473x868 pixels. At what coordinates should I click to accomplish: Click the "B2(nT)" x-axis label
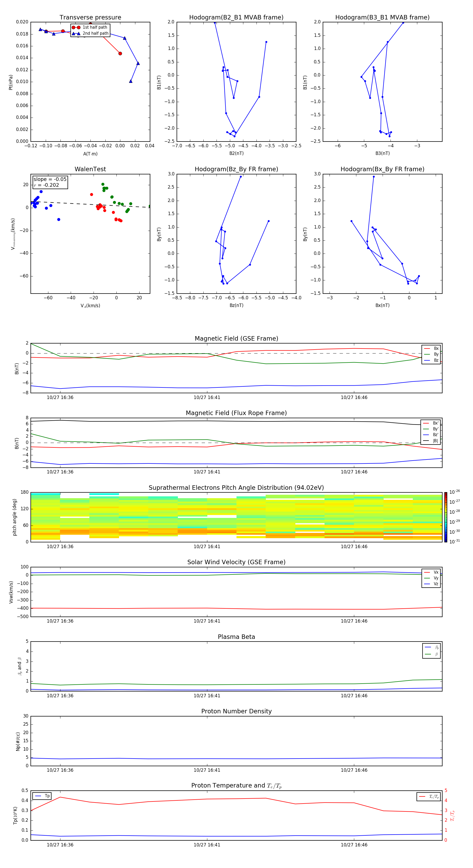click(236, 154)
